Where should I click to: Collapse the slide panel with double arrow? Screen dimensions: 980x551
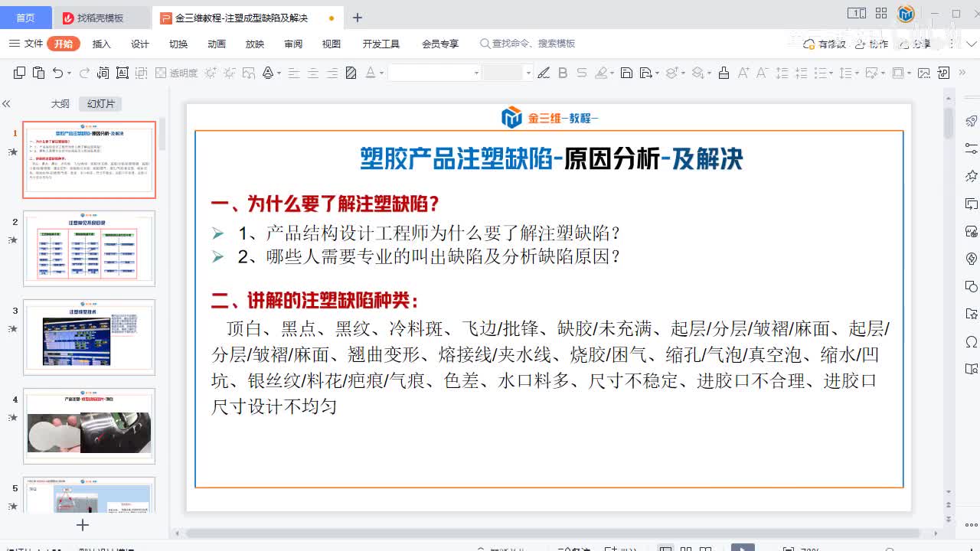(x=6, y=103)
